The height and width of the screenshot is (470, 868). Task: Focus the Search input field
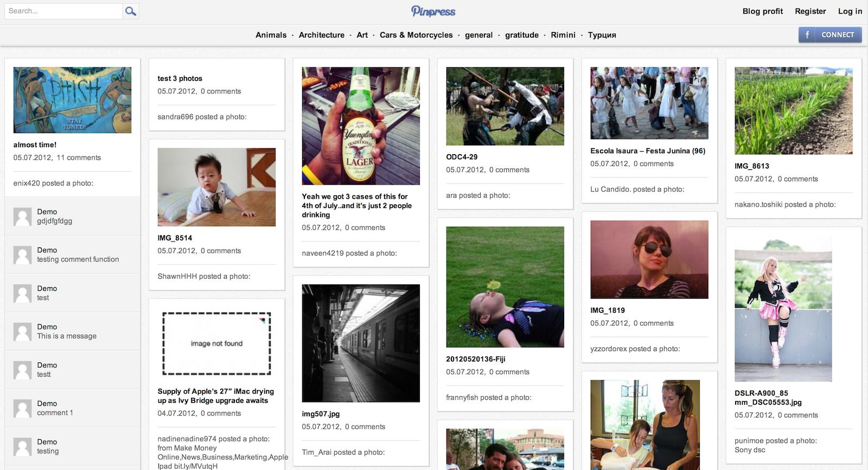[x=63, y=11]
